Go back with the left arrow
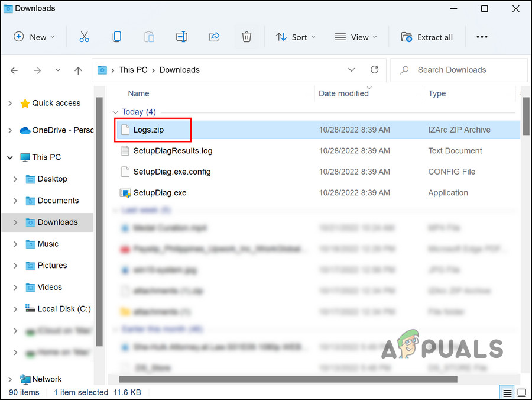The image size is (532, 400). click(x=14, y=70)
